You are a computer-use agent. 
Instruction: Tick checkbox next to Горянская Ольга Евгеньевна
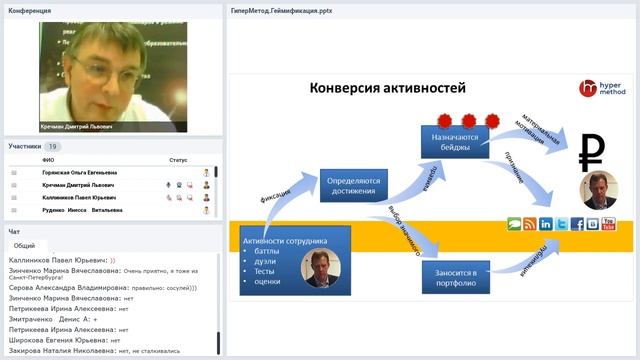(14, 173)
